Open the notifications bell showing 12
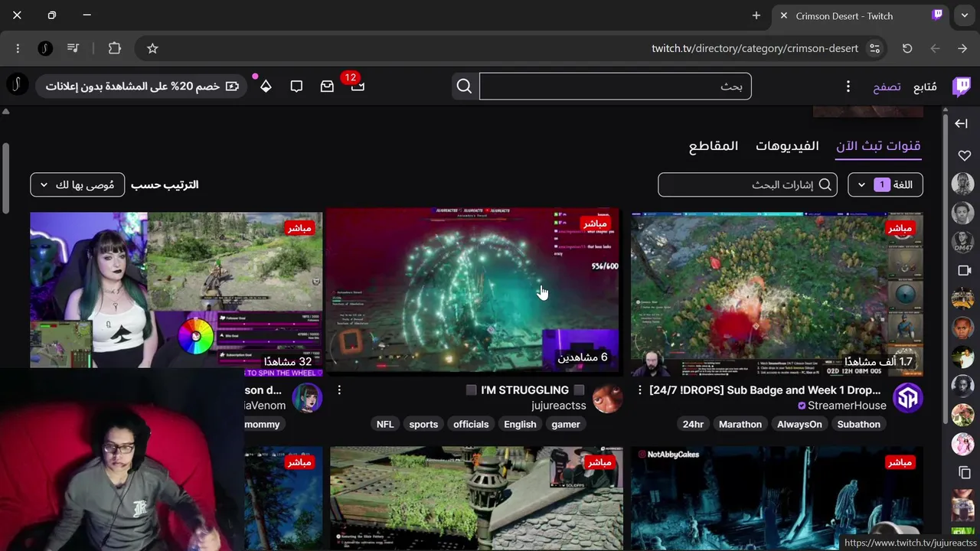The height and width of the screenshot is (551, 980). pyautogui.click(x=357, y=86)
